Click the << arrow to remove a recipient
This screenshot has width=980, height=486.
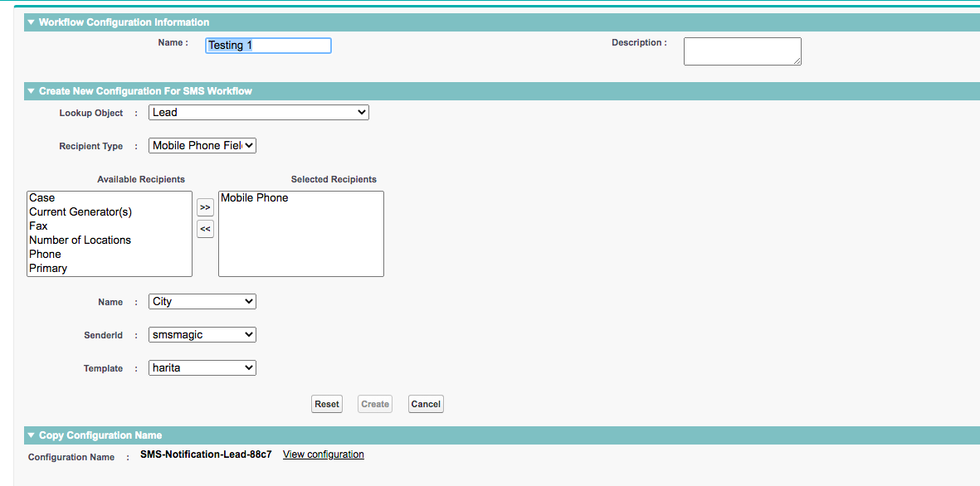click(x=205, y=228)
